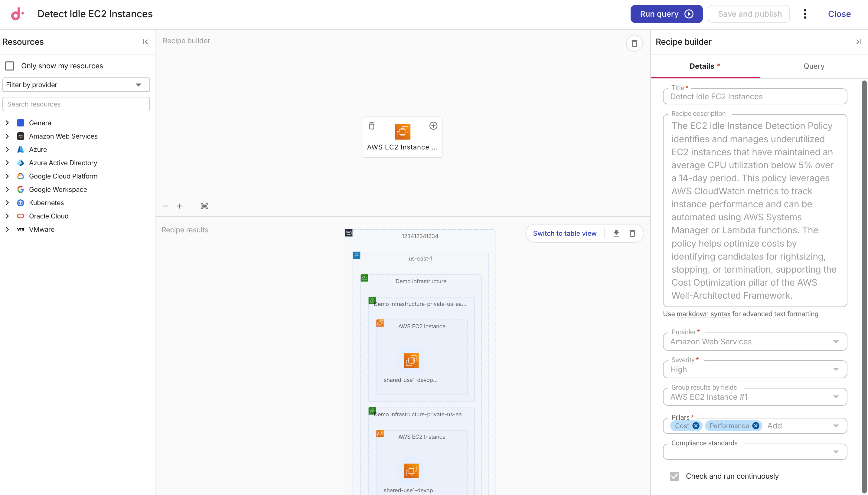Delete the AWS EC2 Instance node
Screen dimensions: 868x495
coord(372,126)
